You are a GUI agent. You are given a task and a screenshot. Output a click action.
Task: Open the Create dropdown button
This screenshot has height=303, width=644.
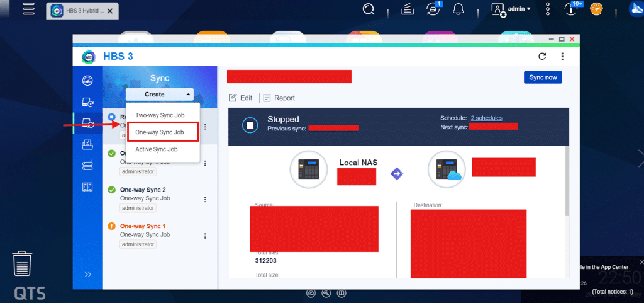(x=159, y=94)
